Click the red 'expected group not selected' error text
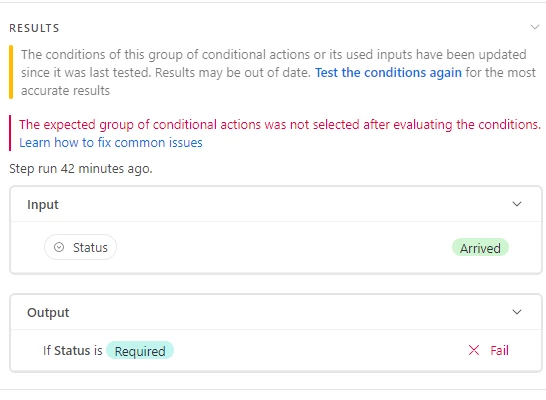The width and height of the screenshot is (546, 400). click(x=280, y=124)
